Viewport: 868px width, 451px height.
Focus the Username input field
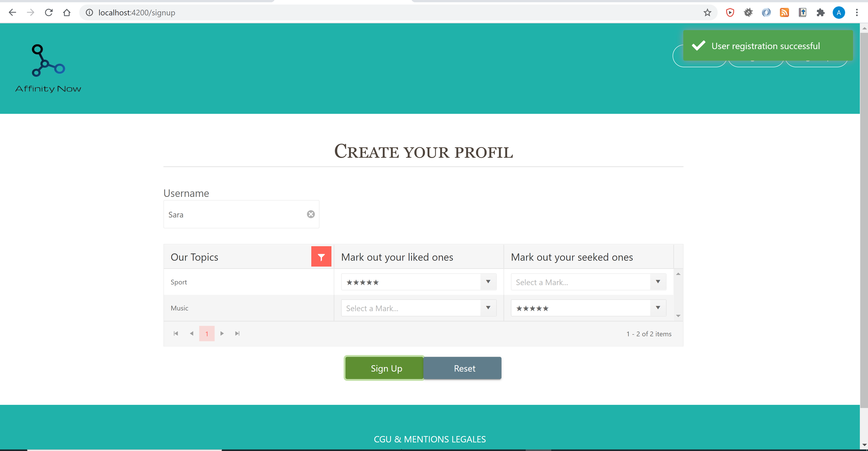pos(236,214)
